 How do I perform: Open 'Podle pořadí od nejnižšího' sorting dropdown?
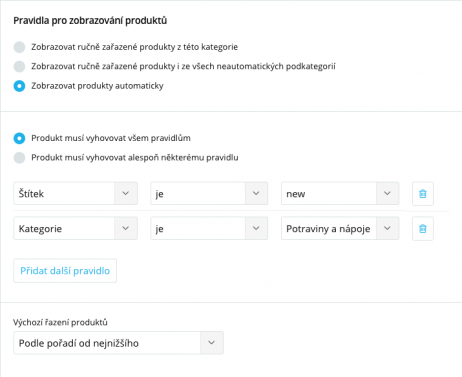point(118,343)
